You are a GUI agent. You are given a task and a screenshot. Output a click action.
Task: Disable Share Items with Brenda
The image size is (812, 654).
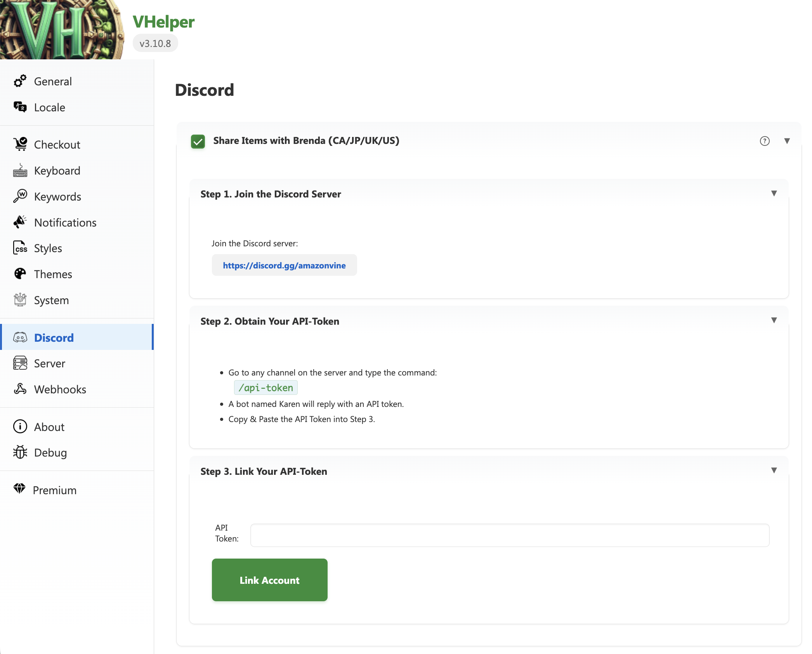point(198,141)
